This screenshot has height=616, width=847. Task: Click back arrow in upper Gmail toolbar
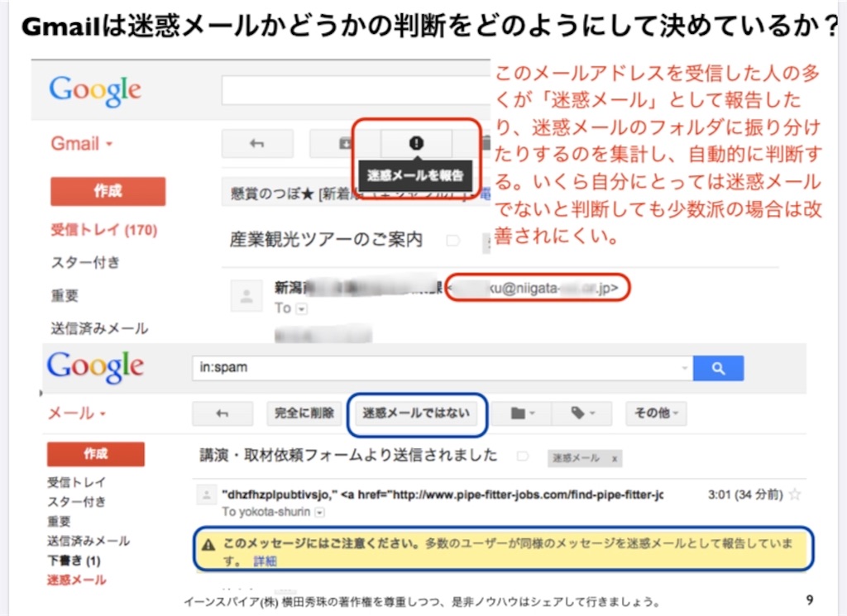[x=257, y=144]
